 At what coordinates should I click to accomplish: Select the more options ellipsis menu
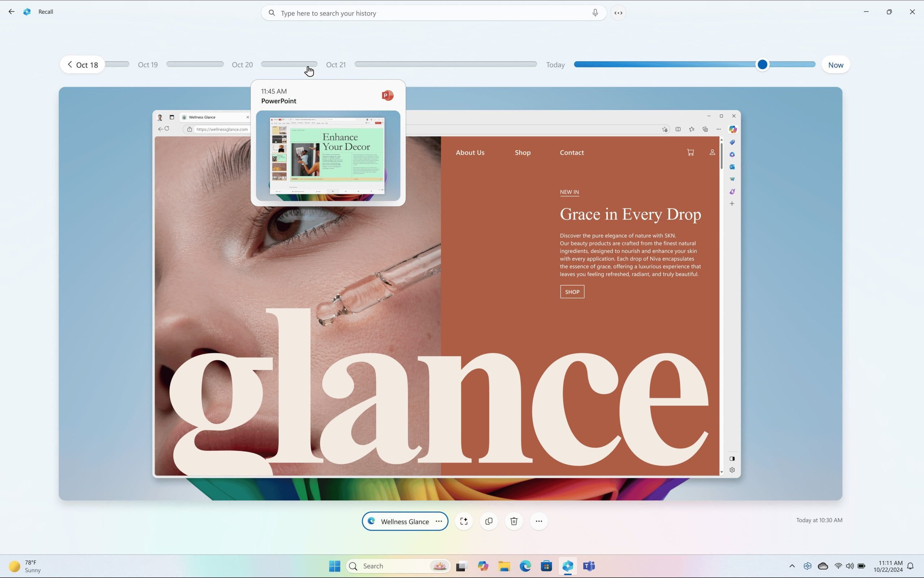click(x=539, y=521)
